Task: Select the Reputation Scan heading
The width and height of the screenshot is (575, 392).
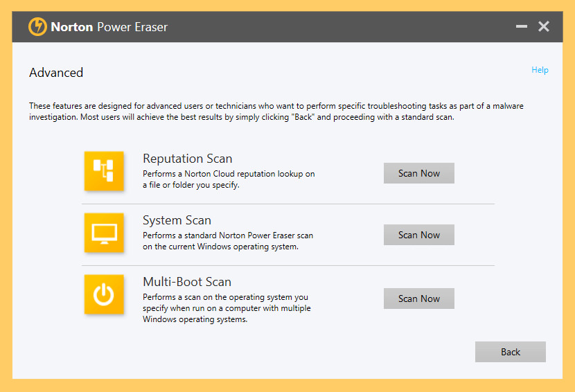Action: coord(187,159)
